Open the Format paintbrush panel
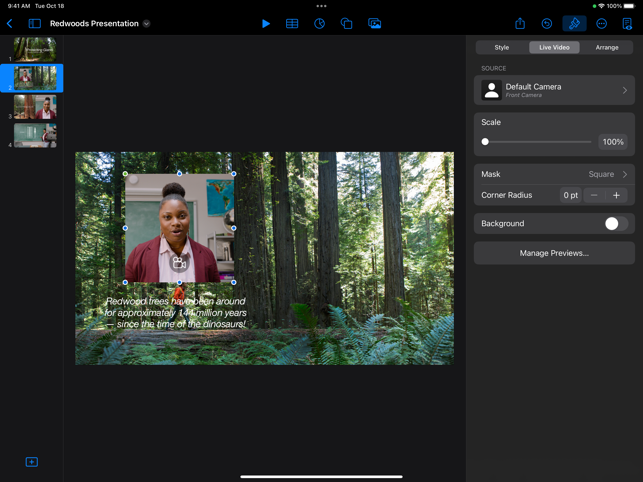The image size is (643, 482). pyautogui.click(x=574, y=23)
